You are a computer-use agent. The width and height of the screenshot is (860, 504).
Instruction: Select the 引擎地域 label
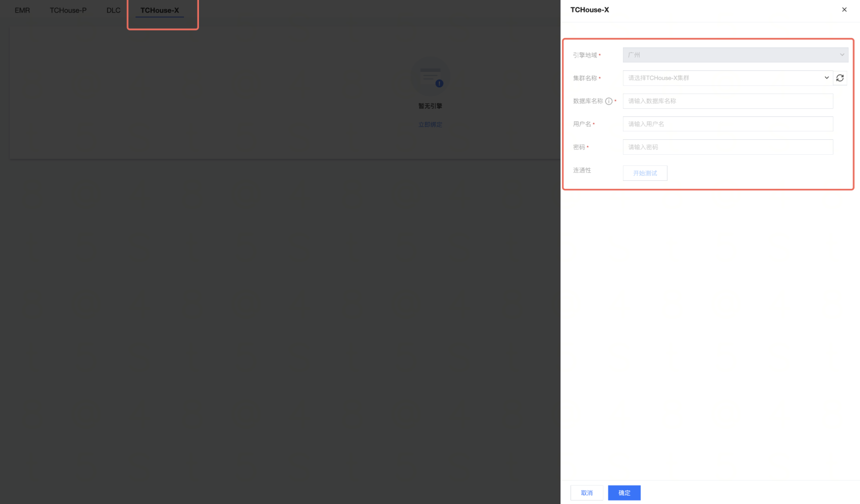click(x=585, y=55)
